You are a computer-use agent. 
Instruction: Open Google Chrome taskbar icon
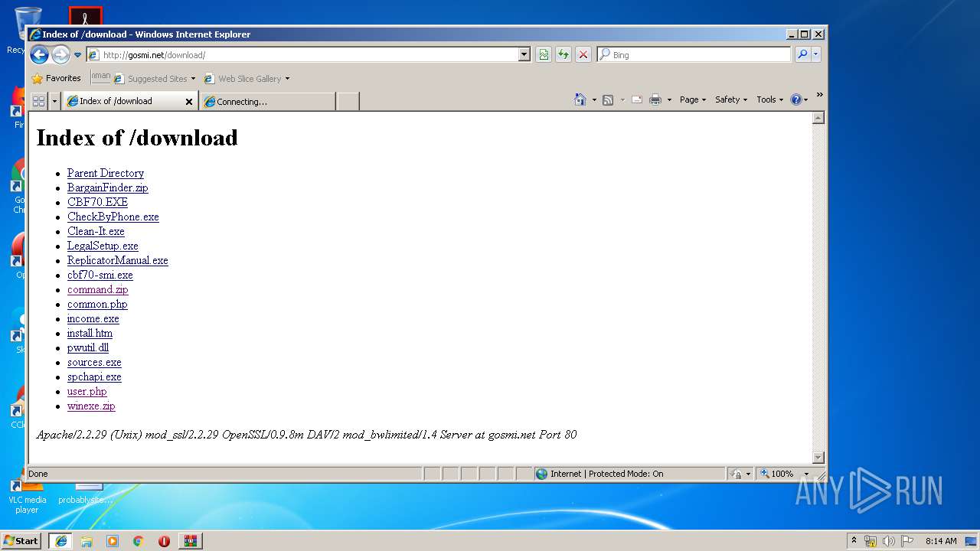(139, 541)
